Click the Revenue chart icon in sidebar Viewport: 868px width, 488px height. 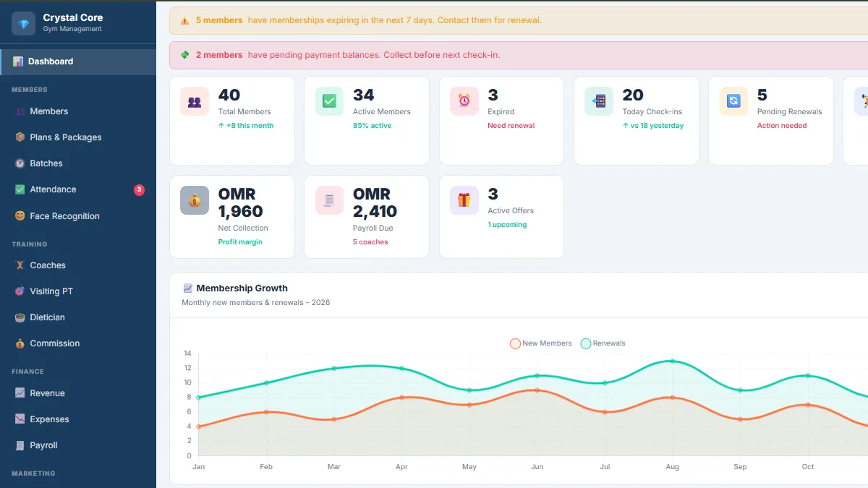coord(20,393)
